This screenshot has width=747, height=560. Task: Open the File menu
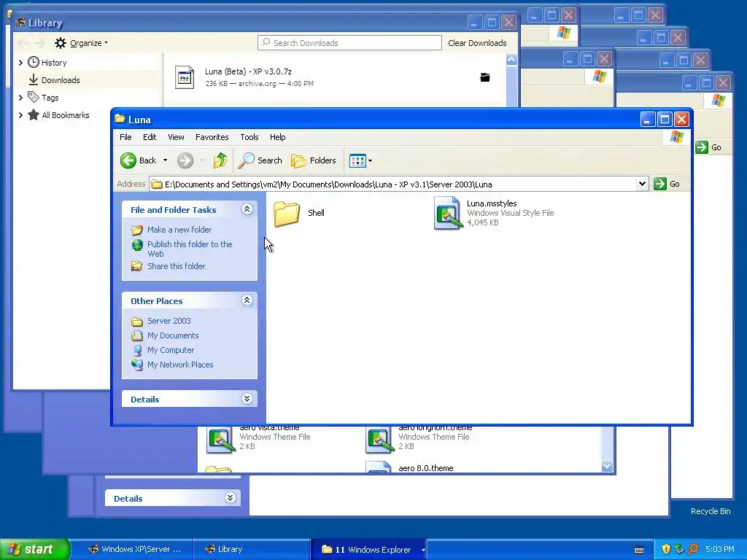[125, 137]
